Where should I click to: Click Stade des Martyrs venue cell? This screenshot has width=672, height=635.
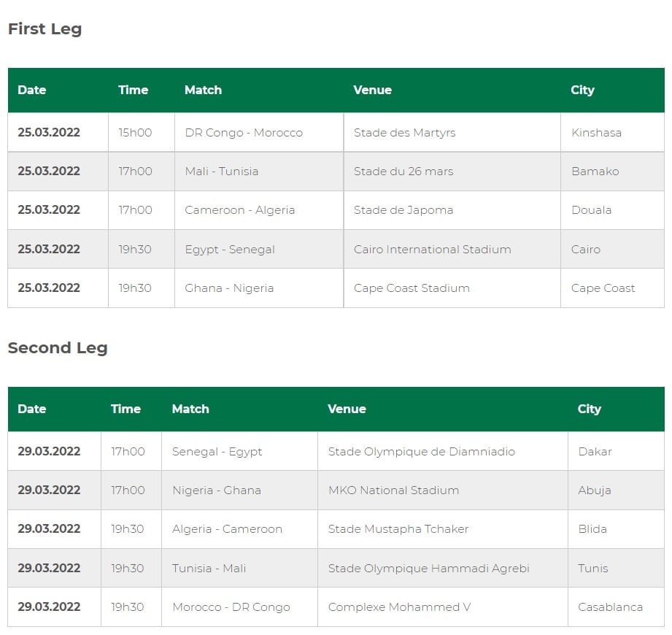pos(452,133)
